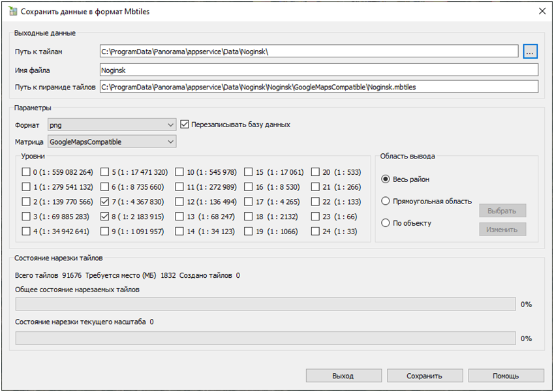Open help with 'Помощь' button
554x392 pixels.
click(x=506, y=376)
